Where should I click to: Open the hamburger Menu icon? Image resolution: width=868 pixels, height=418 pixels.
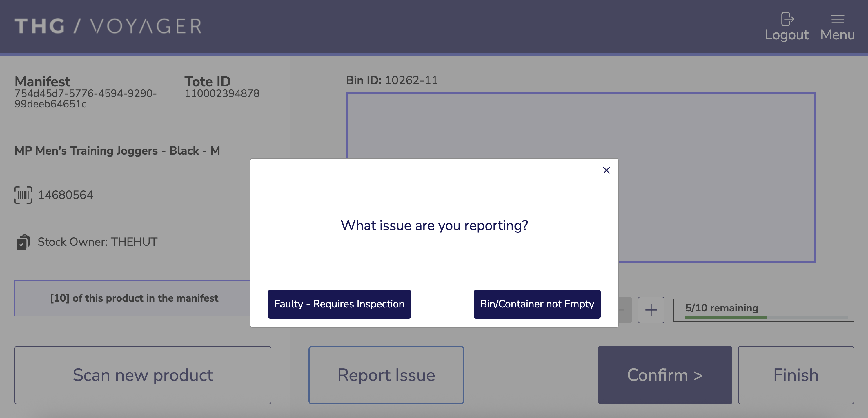pyautogui.click(x=838, y=19)
